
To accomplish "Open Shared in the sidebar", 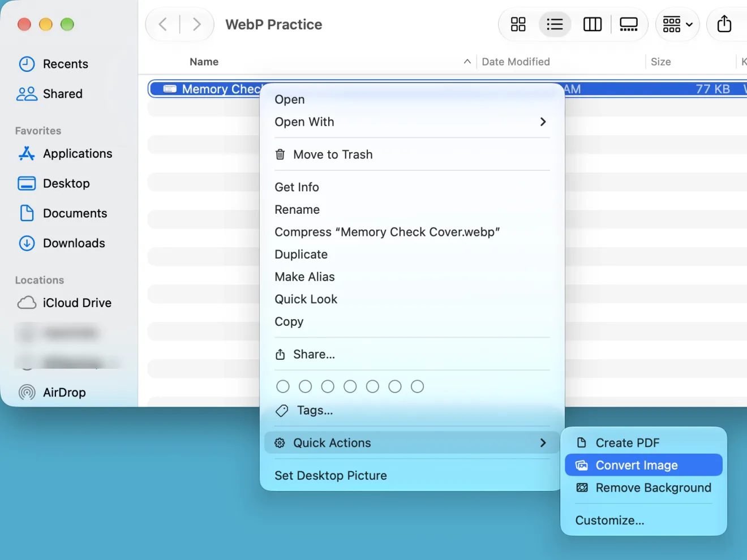I will pyautogui.click(x=50, y=94).
